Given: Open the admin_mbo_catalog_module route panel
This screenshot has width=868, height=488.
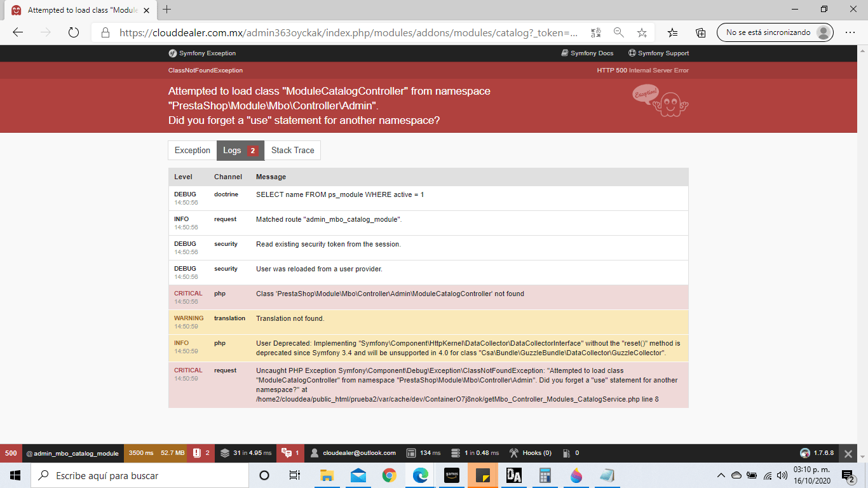Looking at the screenshot, I should [72, 453].
